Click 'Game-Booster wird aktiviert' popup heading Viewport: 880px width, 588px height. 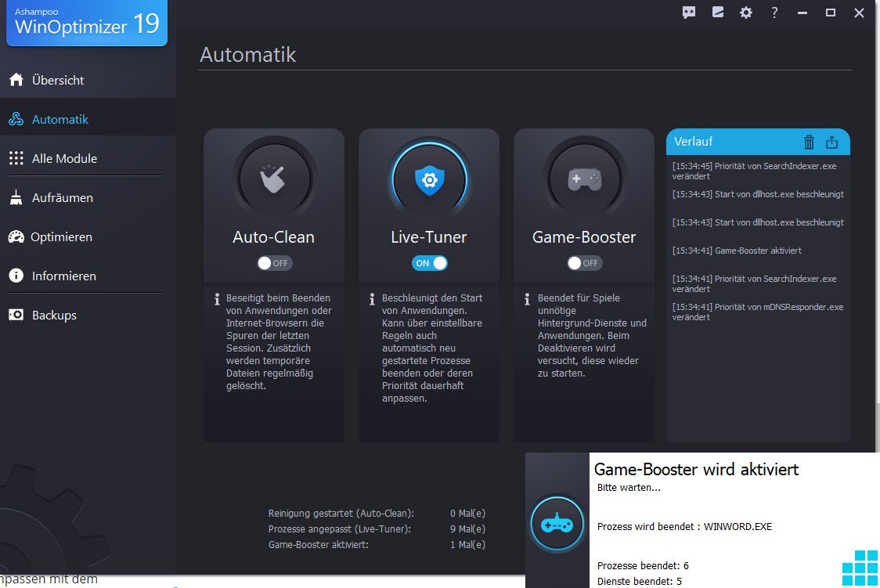tap(696, 469)
